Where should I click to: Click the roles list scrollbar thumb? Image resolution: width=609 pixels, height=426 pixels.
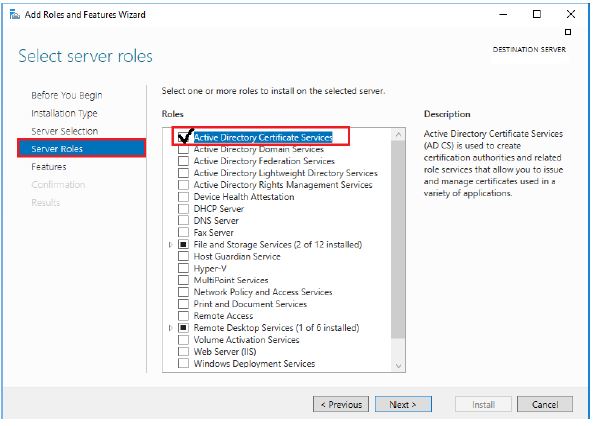(398, 239)
